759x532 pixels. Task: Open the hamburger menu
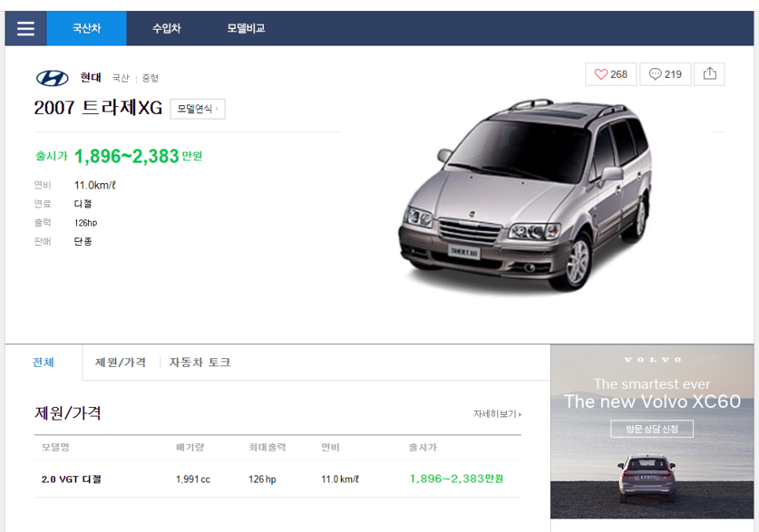pyautogui.click(x=26, y=28)
